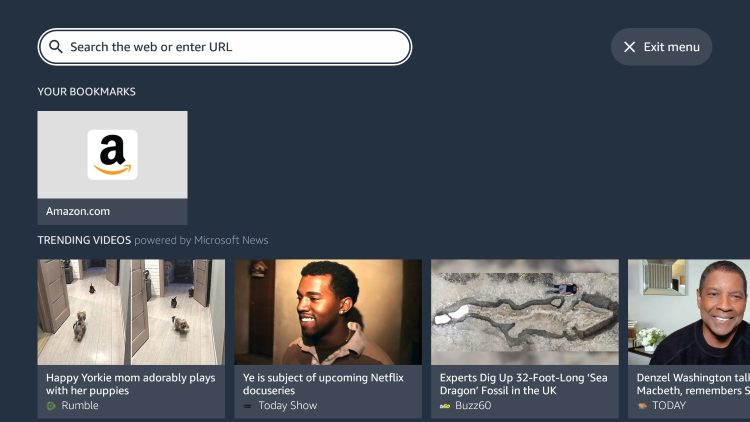Click the TODAY source icon
Viewport: 750px width, 422px height.
642,406
